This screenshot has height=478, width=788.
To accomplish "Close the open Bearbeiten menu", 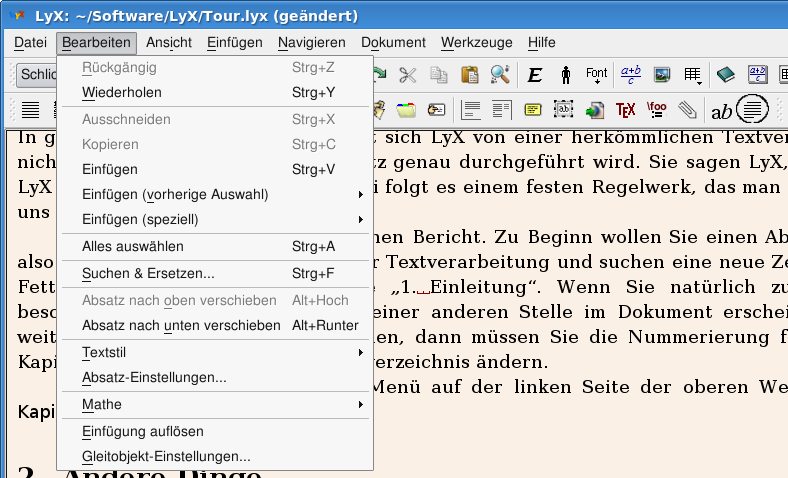I will (96, 43).
